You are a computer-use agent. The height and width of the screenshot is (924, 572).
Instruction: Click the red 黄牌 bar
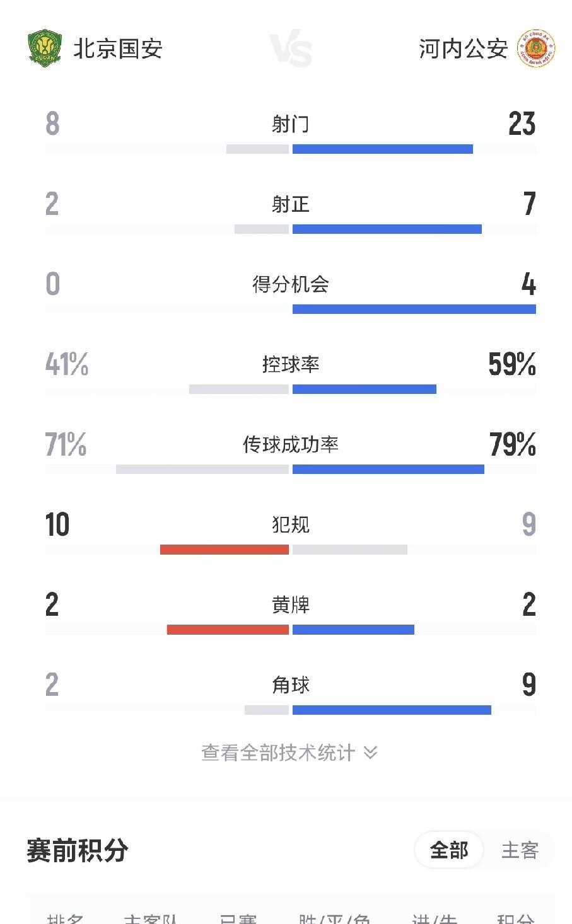pos(228,630)
